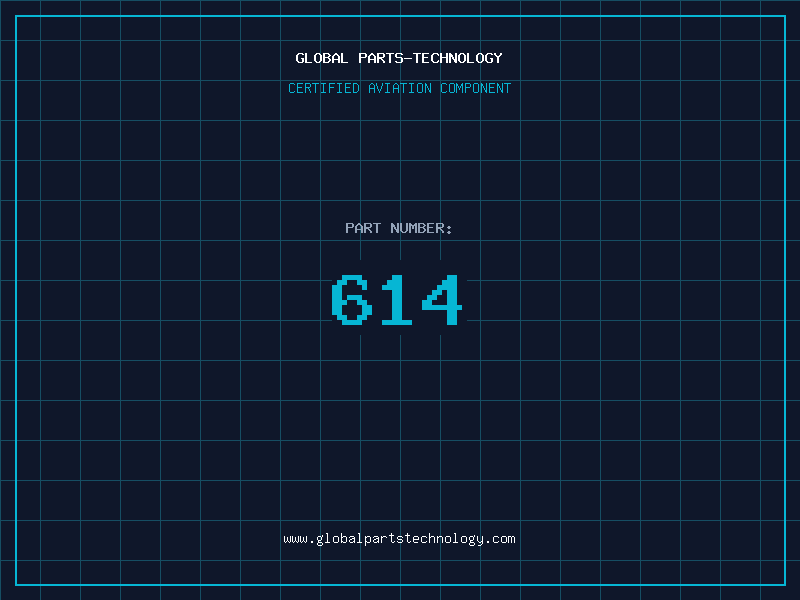Viewport: 800px width, 600px height.
Task: Open the www.globalpartstechnology.com website link
Action: (399, 539)
